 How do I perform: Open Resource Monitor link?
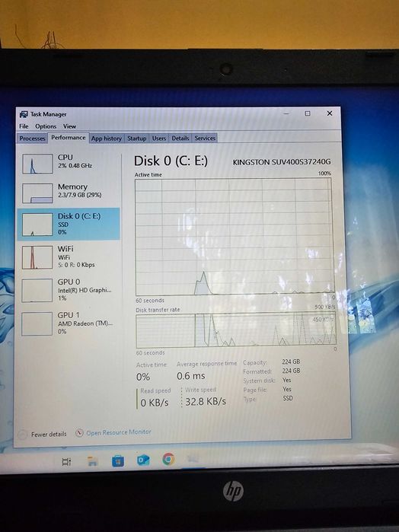click(x=119, y=432)
